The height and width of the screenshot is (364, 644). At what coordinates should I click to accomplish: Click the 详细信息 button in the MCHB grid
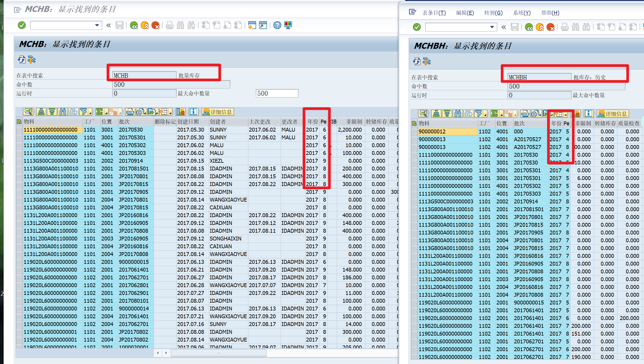[218, 112]
